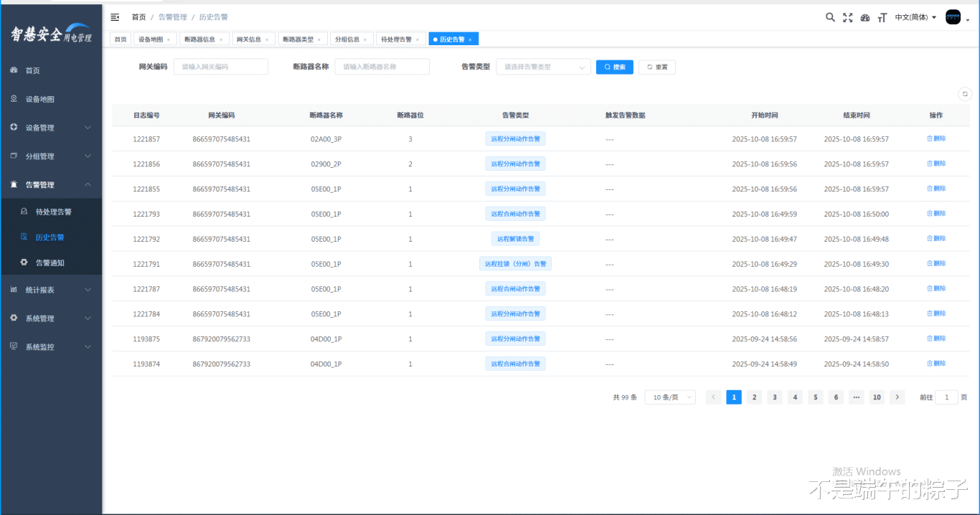Click the 统计报表 chart icon

[14, 290]
